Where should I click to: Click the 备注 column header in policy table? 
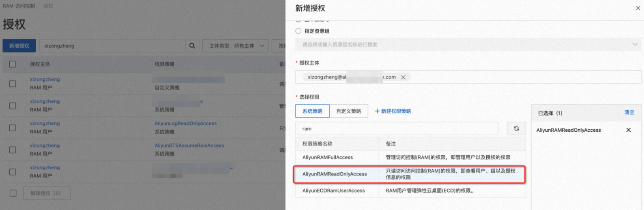[x=391, y=144]
